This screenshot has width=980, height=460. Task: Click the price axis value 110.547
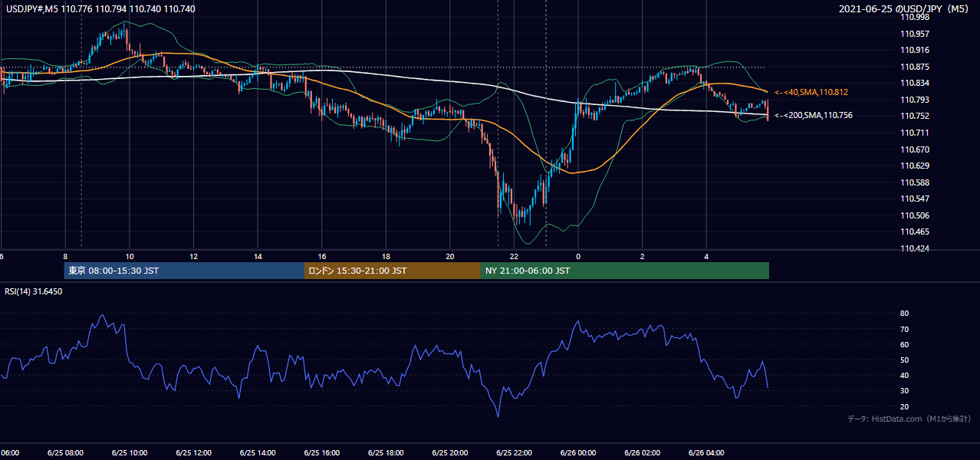(915, 199)
